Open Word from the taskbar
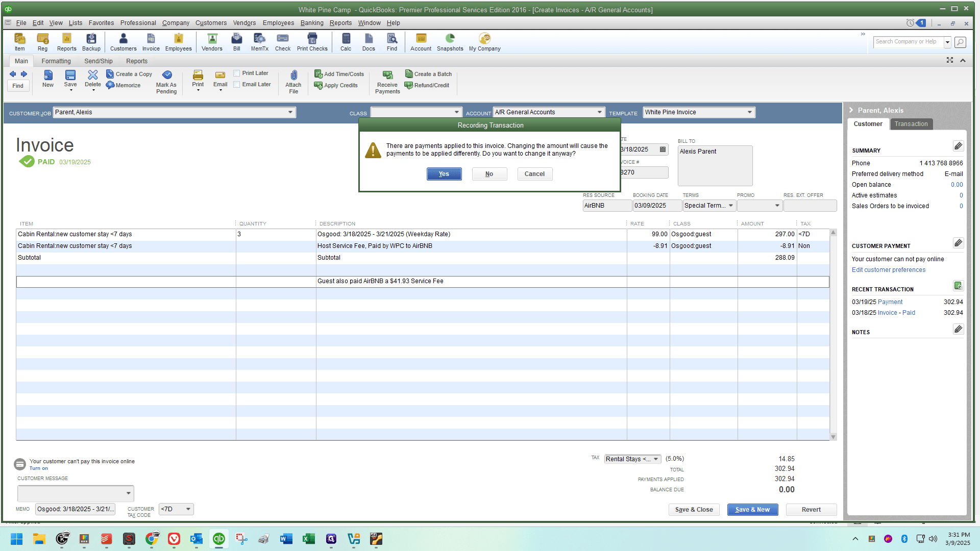The width and height of the screenshot is (980, 551). (286, 539)
